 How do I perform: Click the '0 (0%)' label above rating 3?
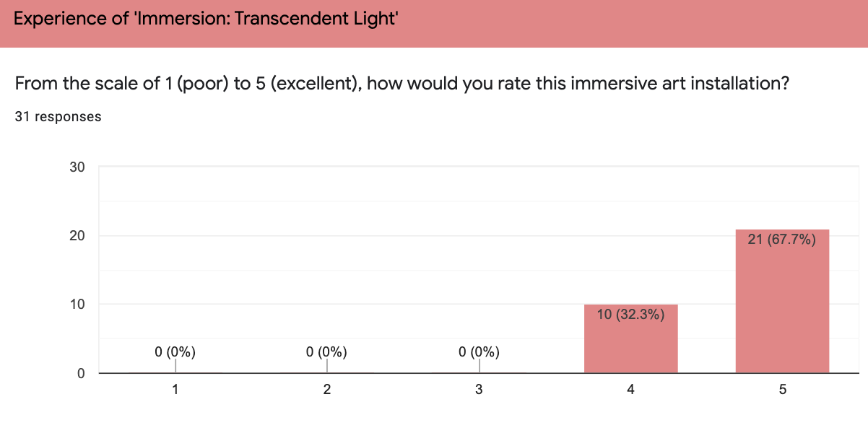point(479,352)
